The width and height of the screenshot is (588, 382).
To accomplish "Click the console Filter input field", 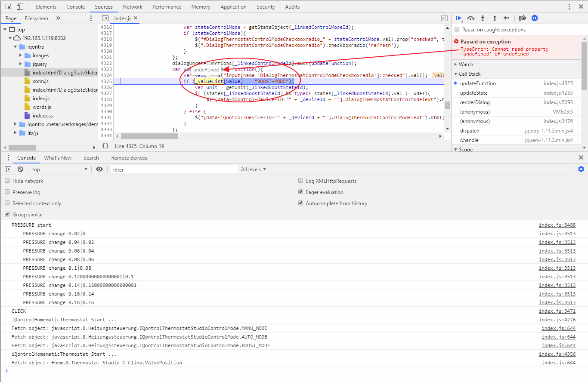I will [x=174, y=169].
